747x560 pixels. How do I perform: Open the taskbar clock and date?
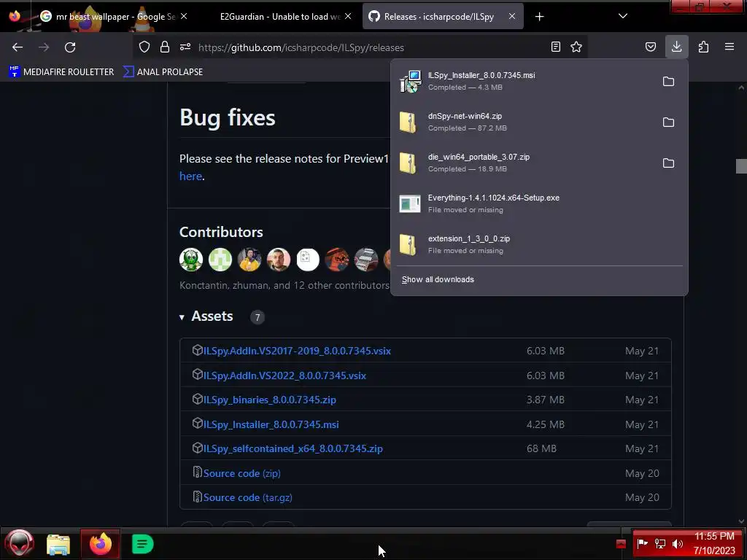(714, 543)
